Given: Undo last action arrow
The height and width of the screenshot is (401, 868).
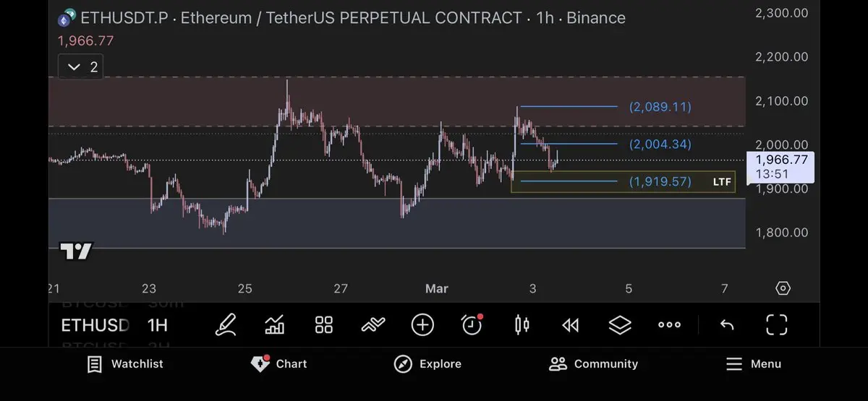Looking at the screenshot, I should [727, 325].
